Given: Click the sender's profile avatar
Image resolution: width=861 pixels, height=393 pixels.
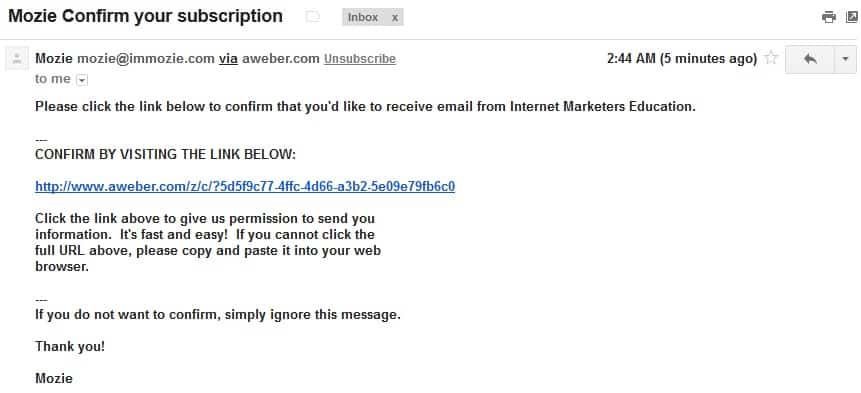Looking at the screenshot, I should [17, 59].
